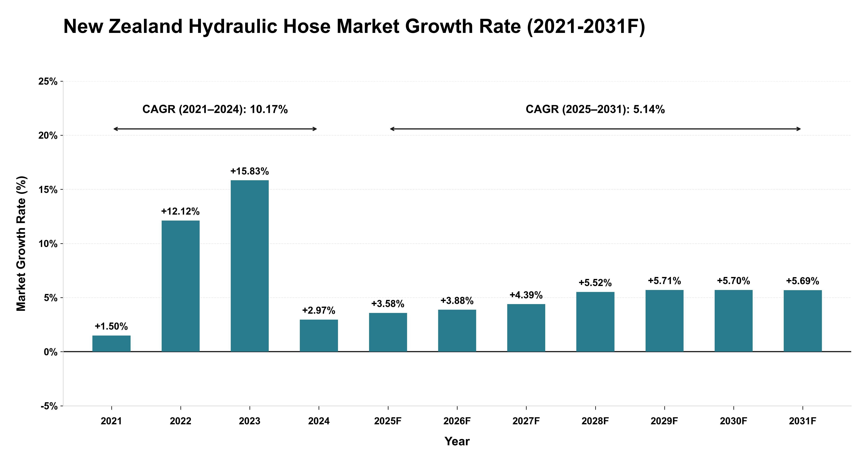The height and width of the screenshot is (461, 868).
Task: Select the 2029F bar
Action: tap(665, 321)
